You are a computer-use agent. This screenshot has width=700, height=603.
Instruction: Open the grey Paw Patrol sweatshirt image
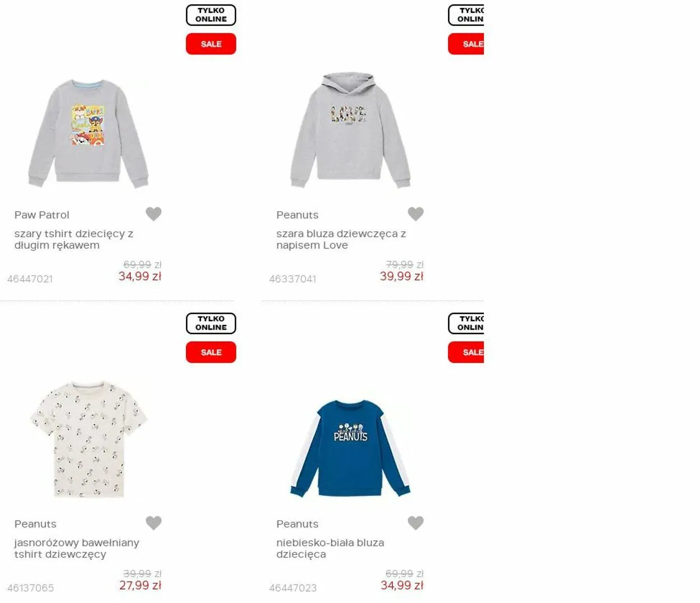click(x=88, y=133)
